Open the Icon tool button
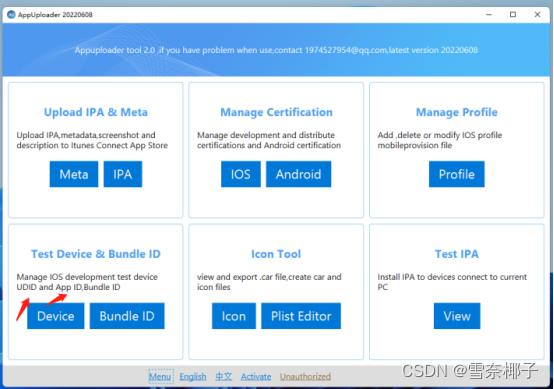Screen dimensions: 554x389 (x=234, y=316)
